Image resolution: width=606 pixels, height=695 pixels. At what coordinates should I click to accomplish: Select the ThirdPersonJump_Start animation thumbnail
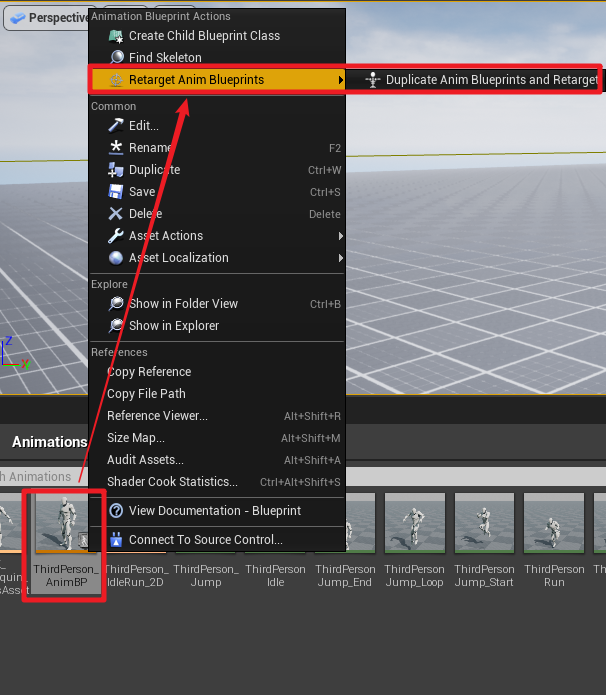[484, 523]
